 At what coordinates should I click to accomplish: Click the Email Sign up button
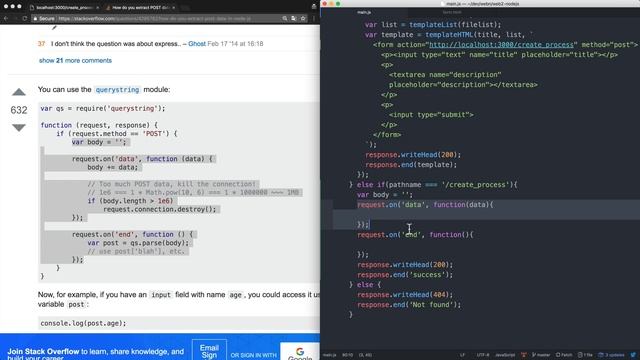209,350
